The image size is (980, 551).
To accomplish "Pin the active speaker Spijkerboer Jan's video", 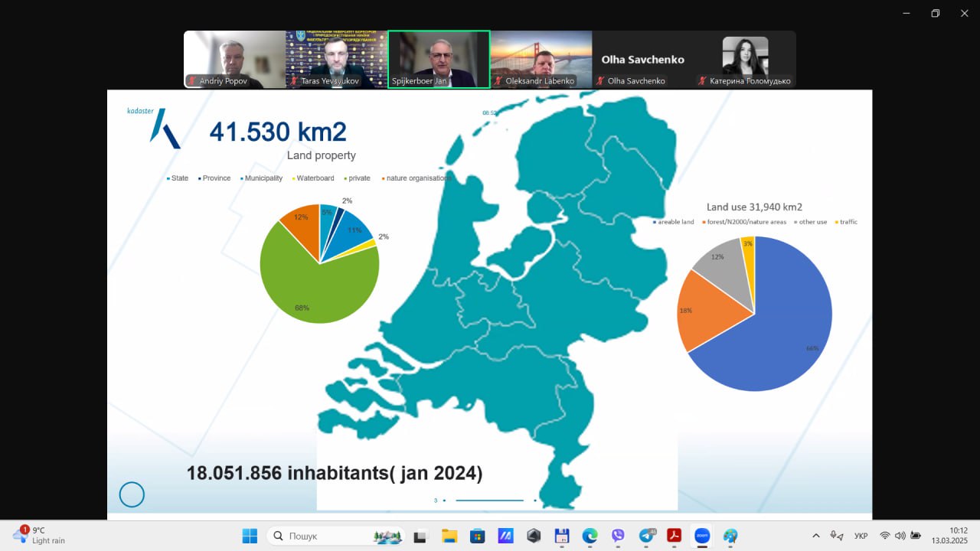I will pos(439,60).
